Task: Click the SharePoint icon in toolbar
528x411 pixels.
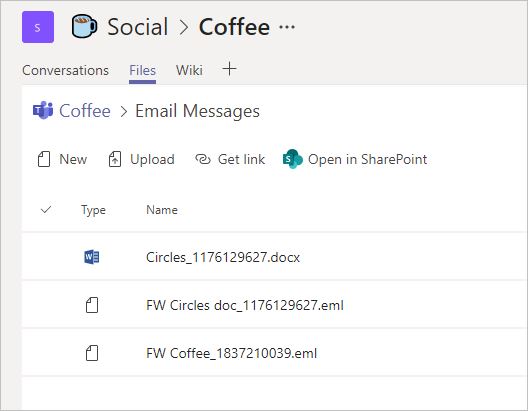Action: tap(292, 159)
